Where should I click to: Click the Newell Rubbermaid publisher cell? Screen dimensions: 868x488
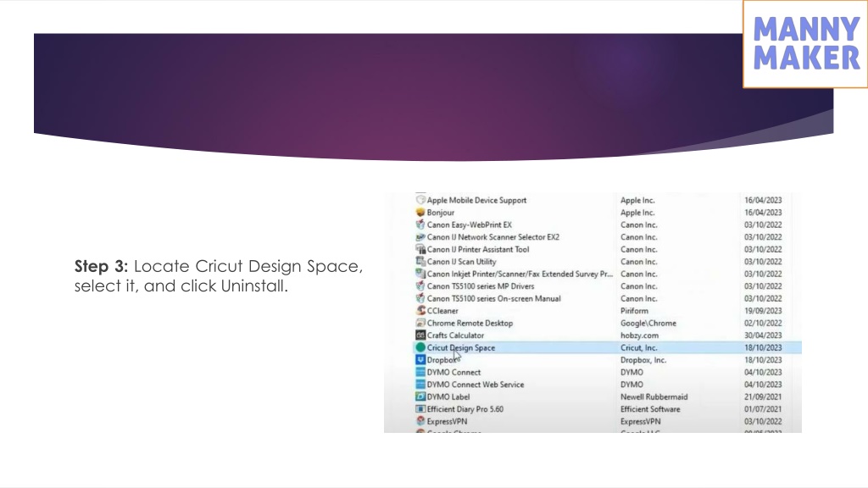(x=654, y=396)
